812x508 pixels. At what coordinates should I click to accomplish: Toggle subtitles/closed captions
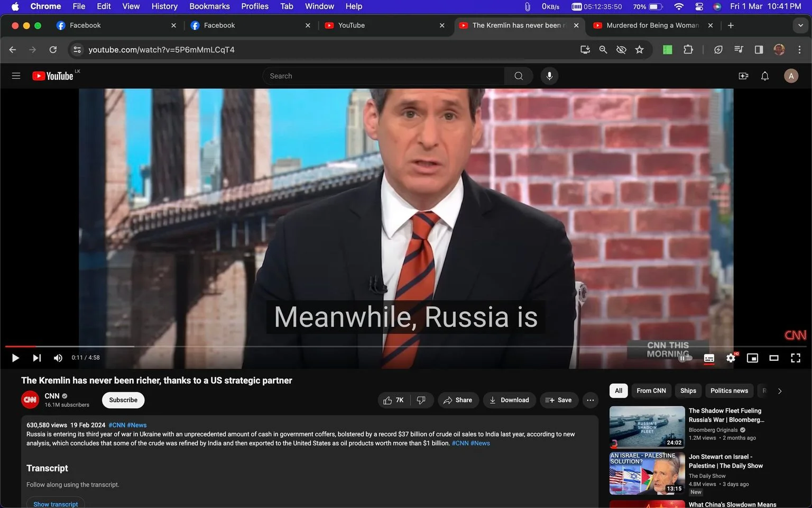pyautogui.click(x=709, y=358)
